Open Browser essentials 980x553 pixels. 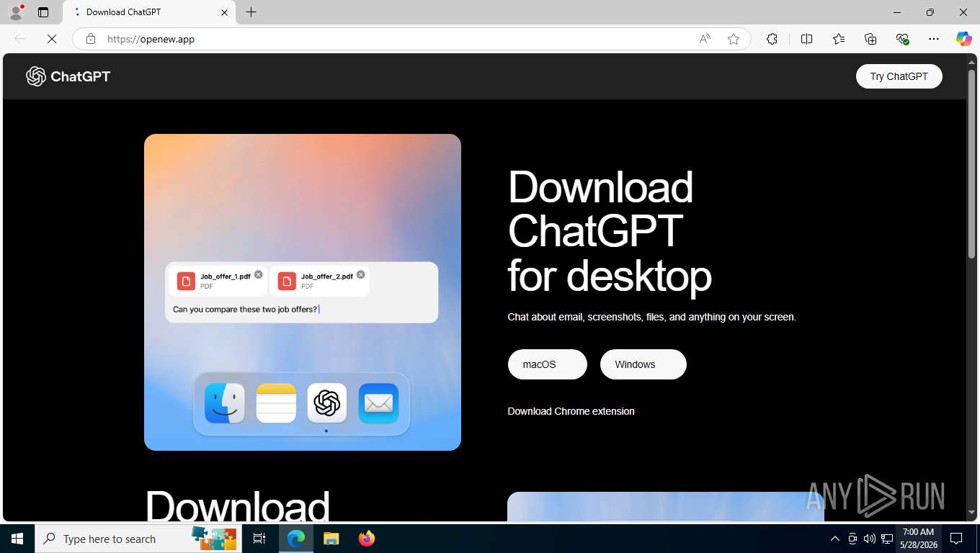902,39
